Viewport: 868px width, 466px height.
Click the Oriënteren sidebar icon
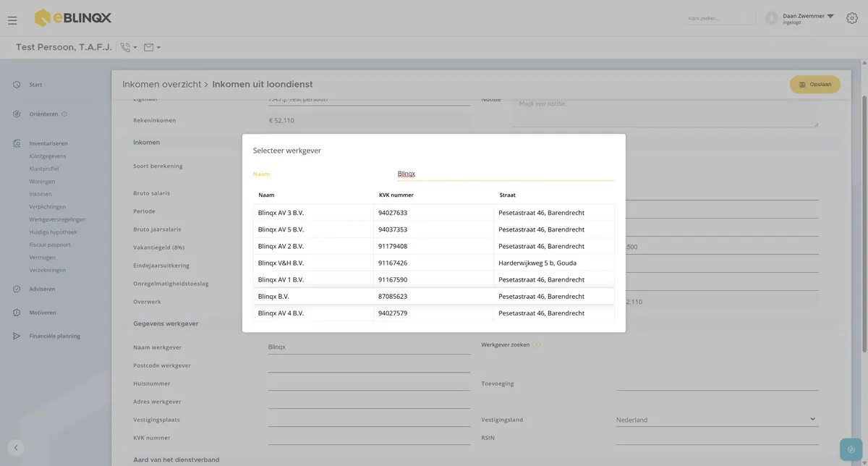click(17, 114)
